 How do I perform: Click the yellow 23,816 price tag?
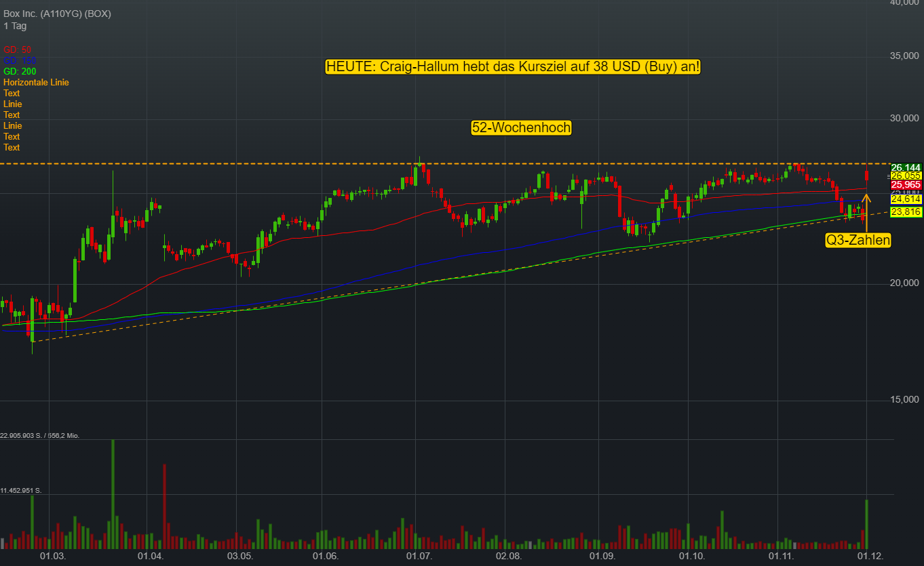click(906, 212)
